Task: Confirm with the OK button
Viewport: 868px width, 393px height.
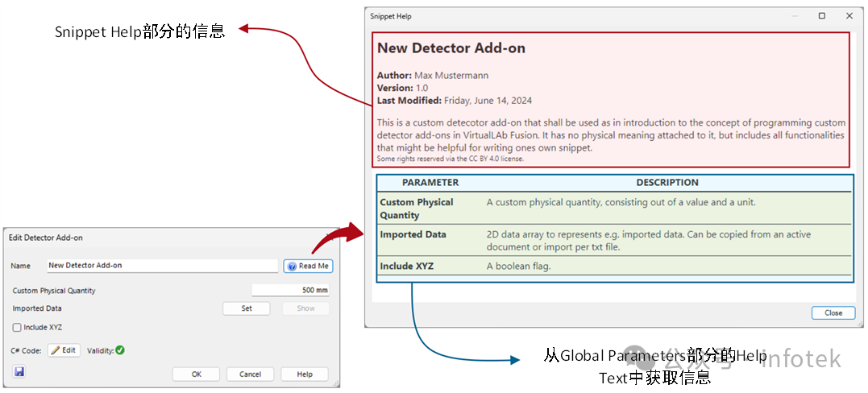Action: 196,374
